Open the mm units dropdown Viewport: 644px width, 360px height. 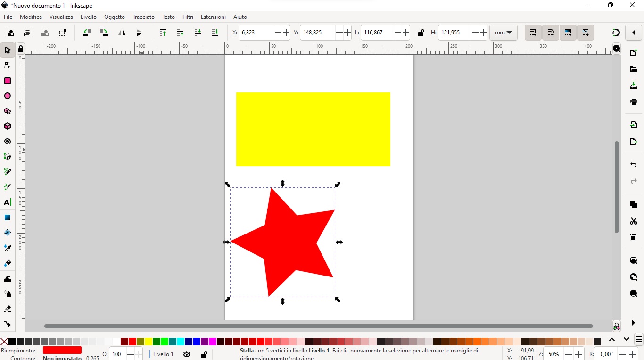[503, 33]
